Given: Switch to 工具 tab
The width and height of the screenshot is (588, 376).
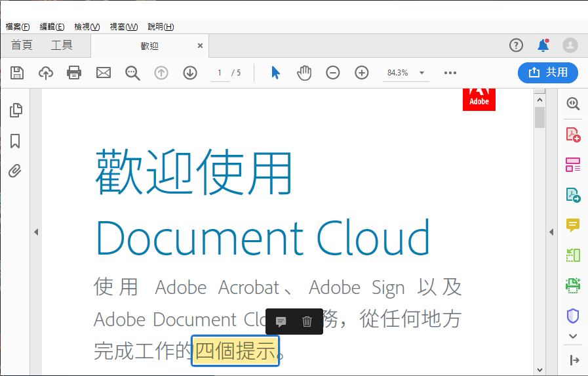Looking at the screenshot, I should pos(62,45).
